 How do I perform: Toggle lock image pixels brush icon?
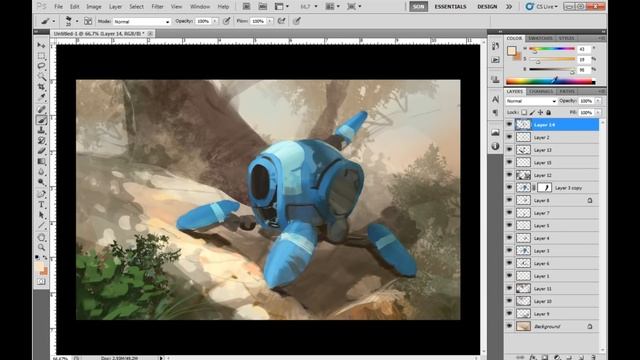click(x=532, y=112)
